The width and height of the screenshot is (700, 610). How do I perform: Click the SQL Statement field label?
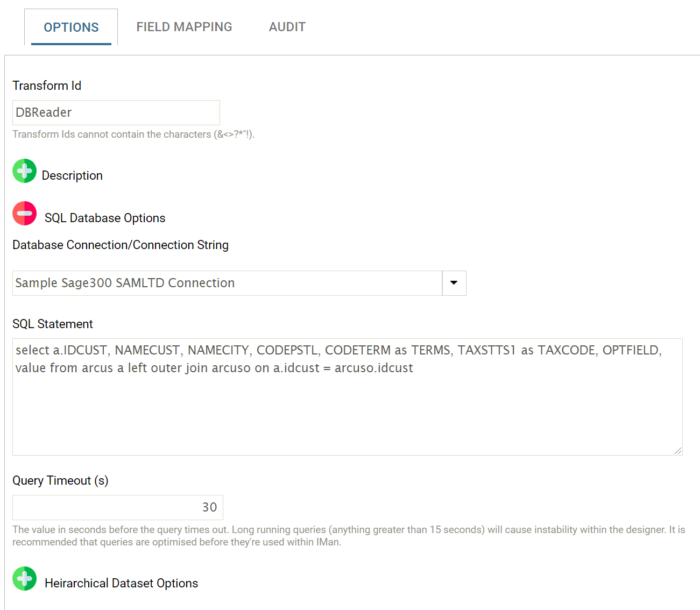point(53,324)
